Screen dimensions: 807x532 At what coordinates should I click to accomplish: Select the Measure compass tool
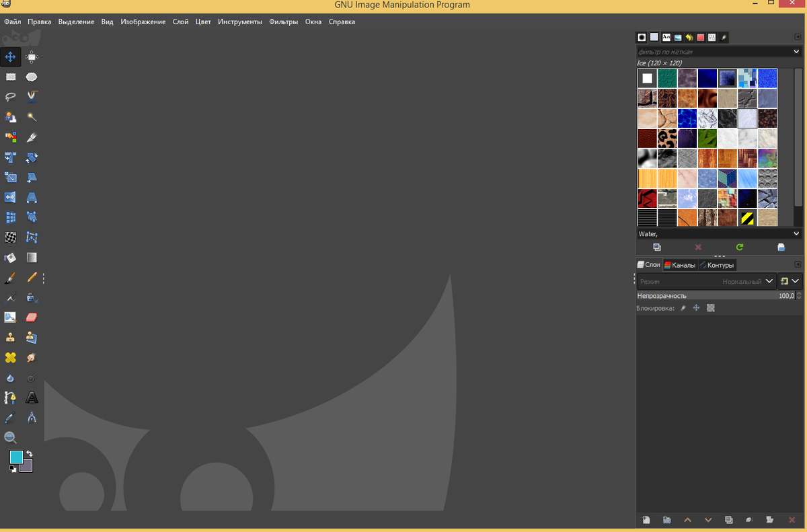pos(32,418)
